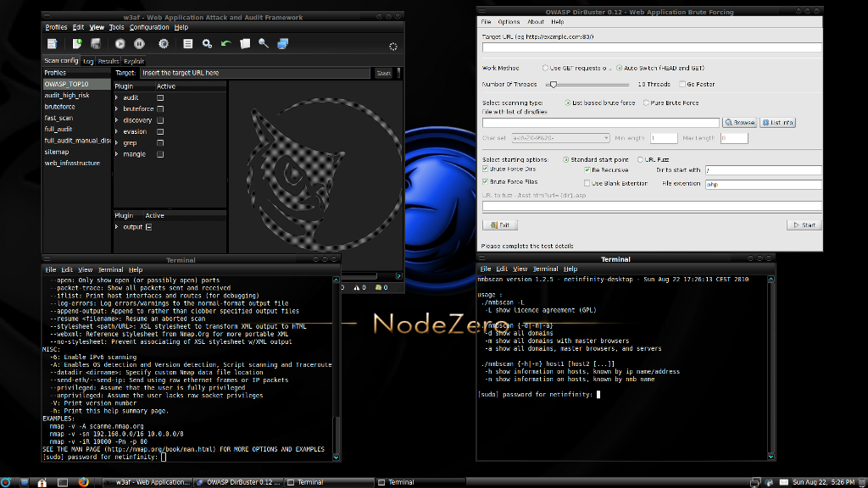Switch to the Results tab in w3af
Screen dimensions: 868x488
coord(108,61)
